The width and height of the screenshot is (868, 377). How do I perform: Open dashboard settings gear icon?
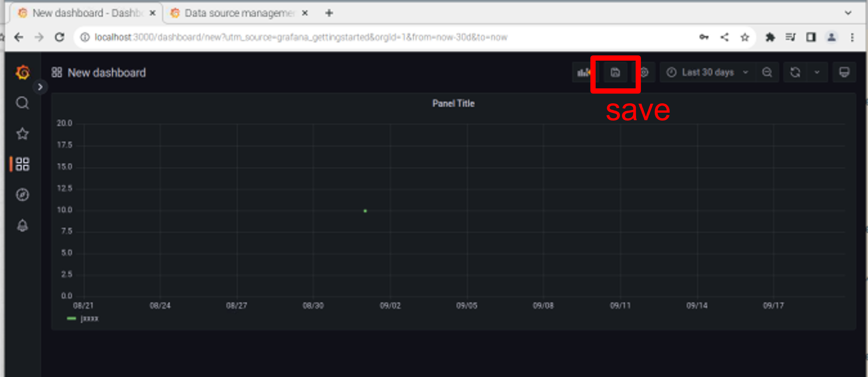coord(645,73)
